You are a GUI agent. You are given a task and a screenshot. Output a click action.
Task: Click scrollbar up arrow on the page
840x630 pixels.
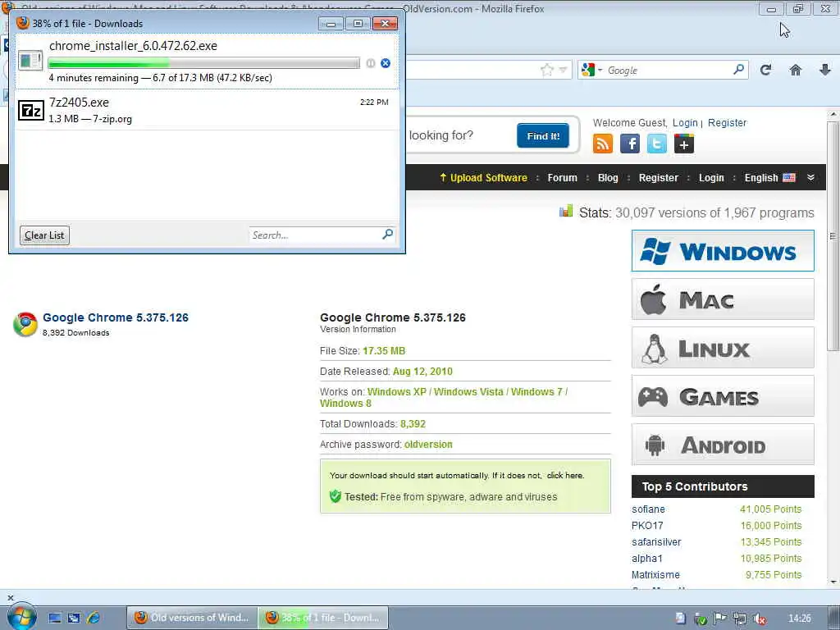833,115
